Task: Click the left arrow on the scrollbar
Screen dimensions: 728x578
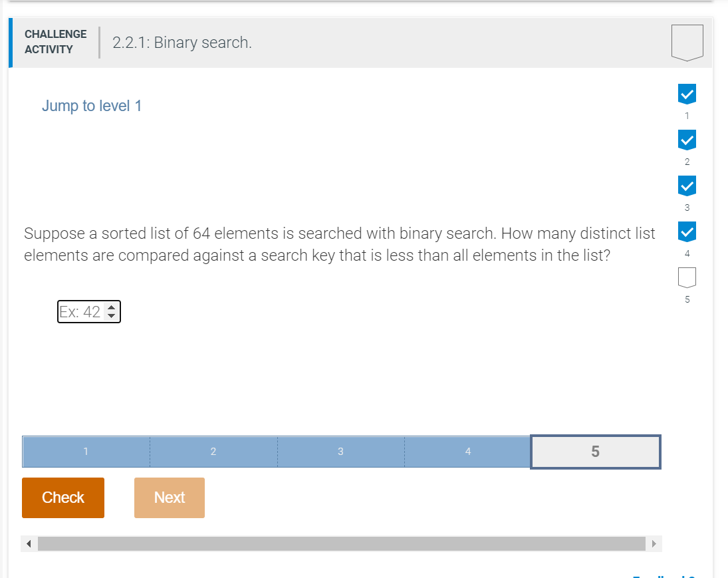Action: (29, 543)
